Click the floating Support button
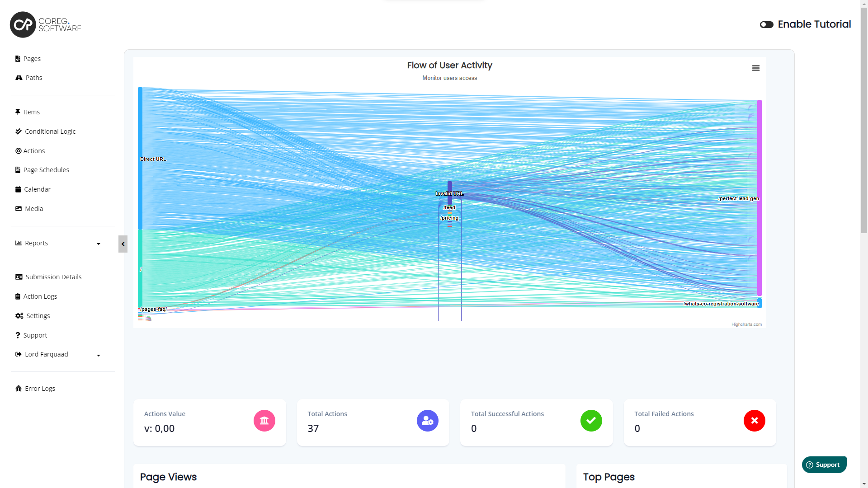This screenshot has width=868, height=488. (x=824, y=465)
